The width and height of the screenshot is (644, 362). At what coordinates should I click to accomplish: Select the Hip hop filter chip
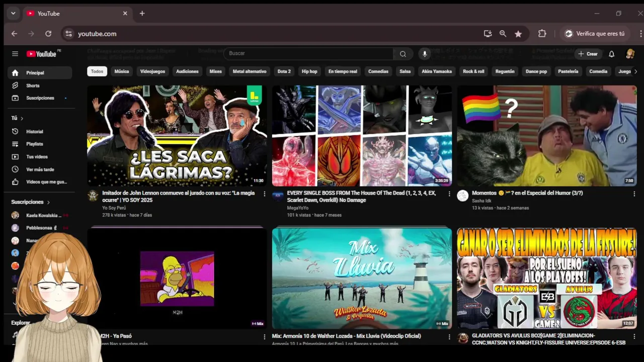tap(309, 71)
